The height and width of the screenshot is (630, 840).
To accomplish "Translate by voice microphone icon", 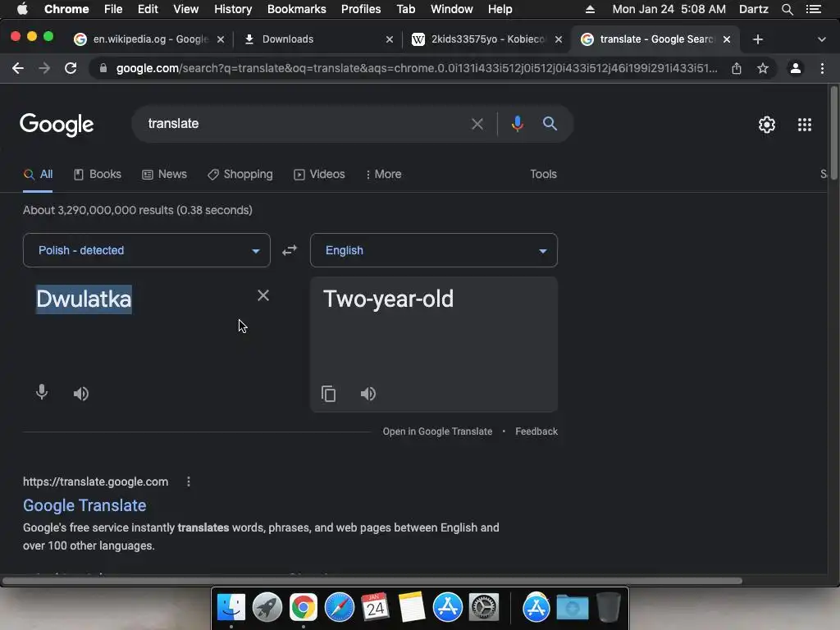I will (x=42, y=393).
